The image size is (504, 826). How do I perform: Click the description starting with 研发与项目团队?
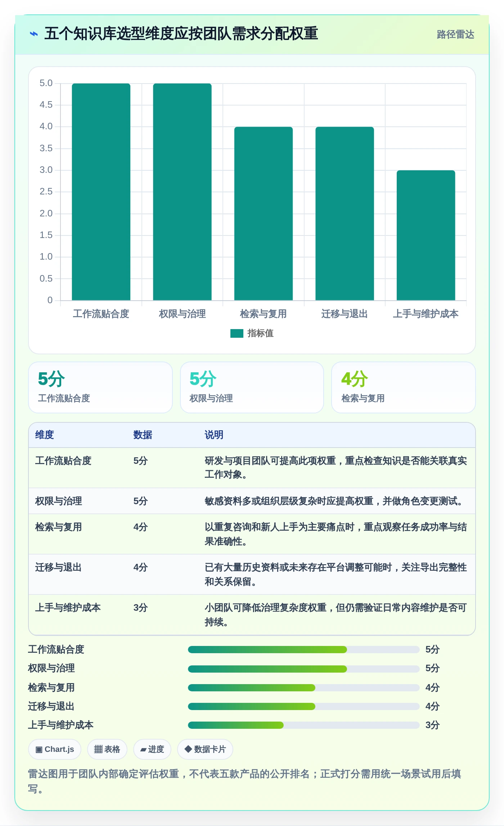pos(336,468)
